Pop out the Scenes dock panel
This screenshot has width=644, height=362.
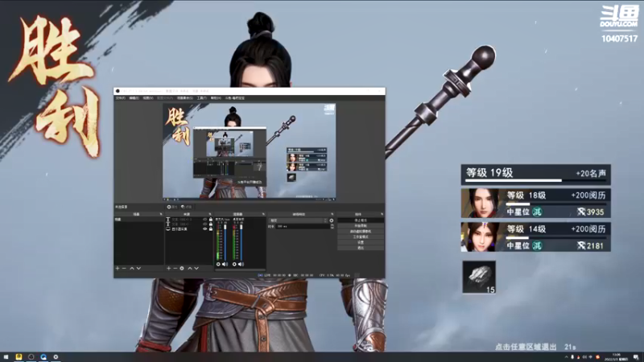coord(161,214)
